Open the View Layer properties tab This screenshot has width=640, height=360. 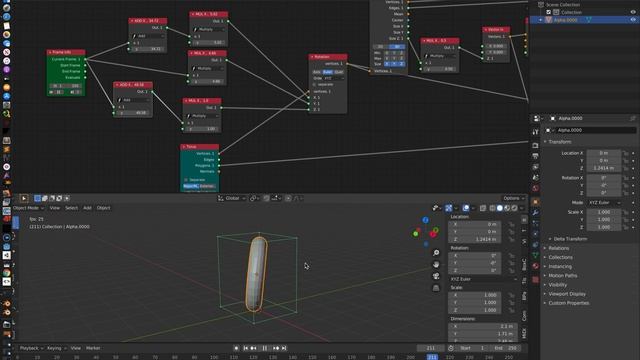pos(535,167)
